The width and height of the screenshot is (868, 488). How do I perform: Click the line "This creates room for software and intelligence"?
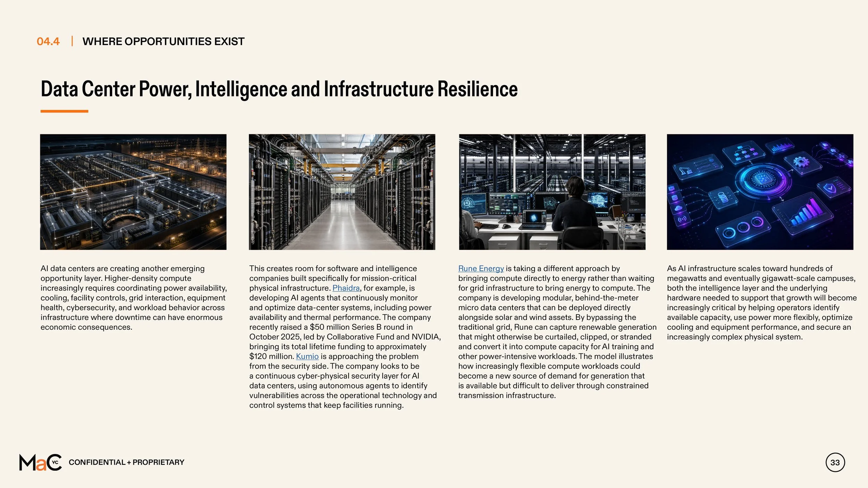click(333, 269)
